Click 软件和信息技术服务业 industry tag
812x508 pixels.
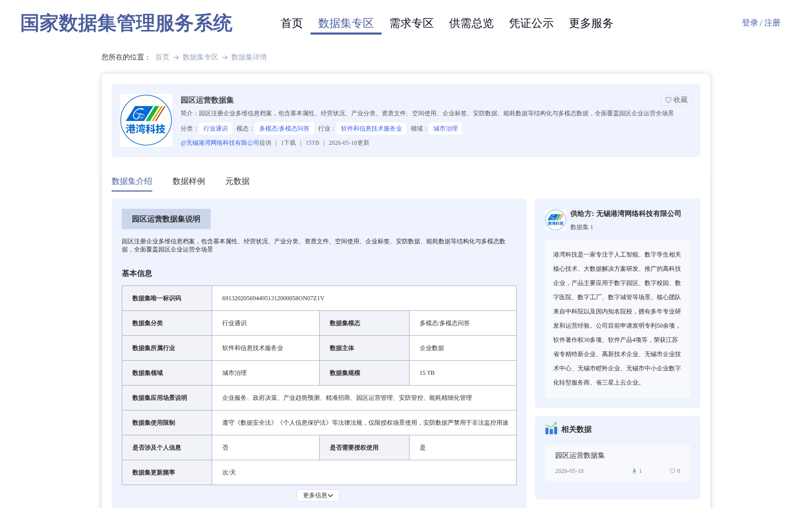click(371, 129)
